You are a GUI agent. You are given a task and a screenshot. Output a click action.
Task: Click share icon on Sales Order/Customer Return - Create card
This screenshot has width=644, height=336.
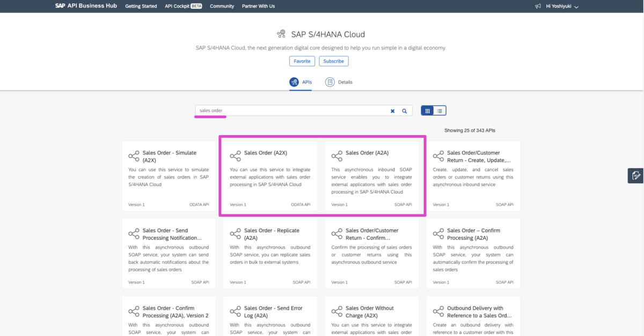pos(438,156)
